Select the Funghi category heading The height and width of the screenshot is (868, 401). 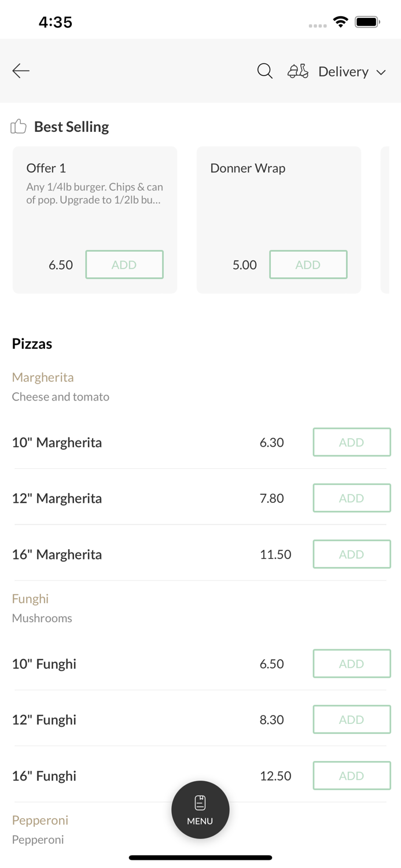coord(30,599)
